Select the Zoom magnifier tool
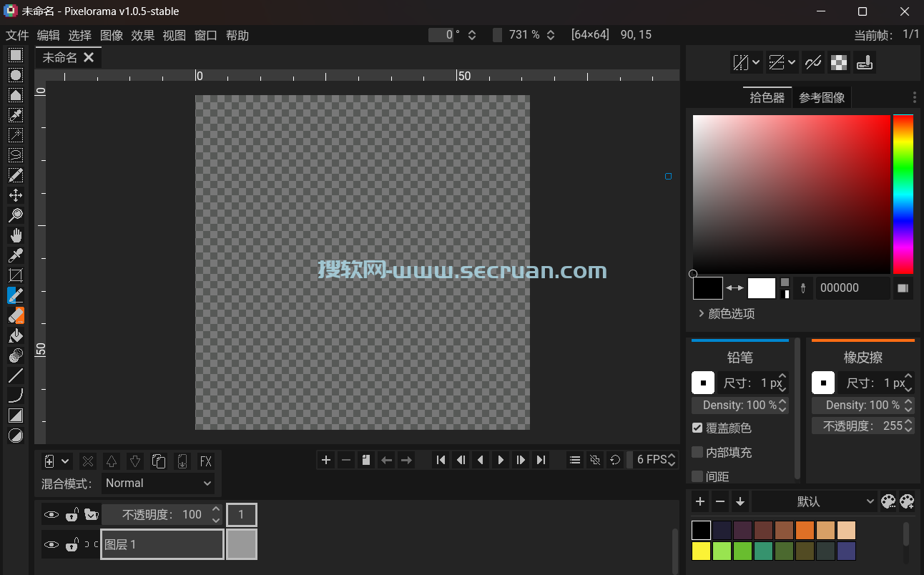The image size is (924, 575). pos(16,215)
